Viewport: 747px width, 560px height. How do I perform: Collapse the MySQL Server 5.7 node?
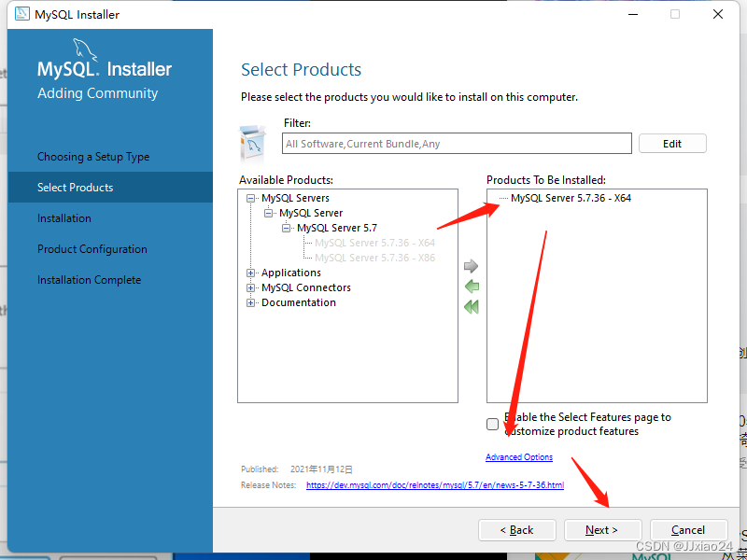tap(287, 228)
